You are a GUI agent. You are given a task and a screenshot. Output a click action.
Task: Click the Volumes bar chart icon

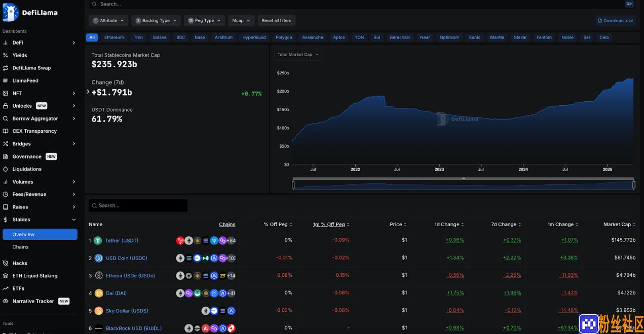[x=6, y=182]
